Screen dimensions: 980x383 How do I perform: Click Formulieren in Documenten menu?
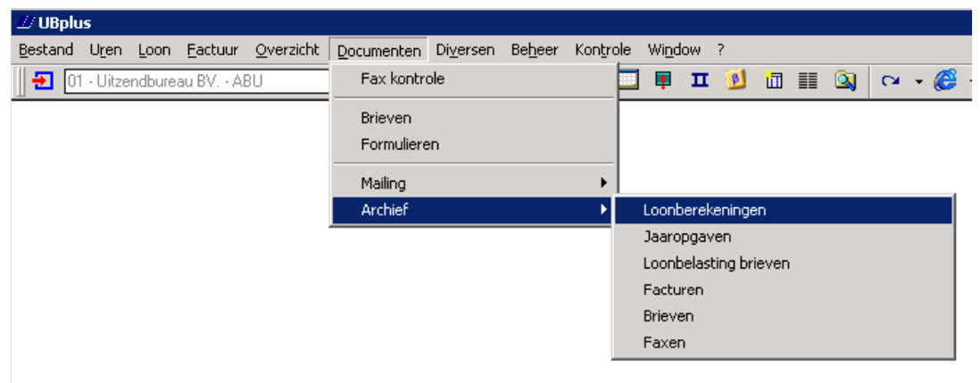click(400, 144)
